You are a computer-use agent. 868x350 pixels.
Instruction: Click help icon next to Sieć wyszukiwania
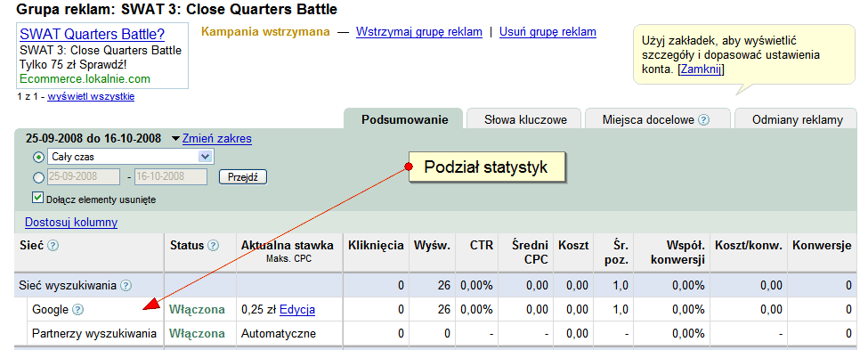pyautogui.click(x=126, y=286)
